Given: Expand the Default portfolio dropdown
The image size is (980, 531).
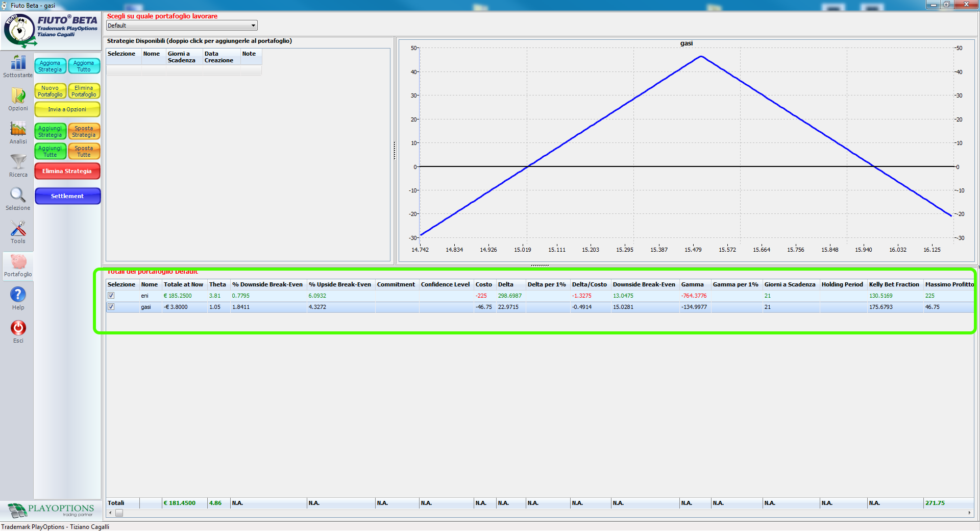Looking at the screenshot, I should [x=182, y=26].
